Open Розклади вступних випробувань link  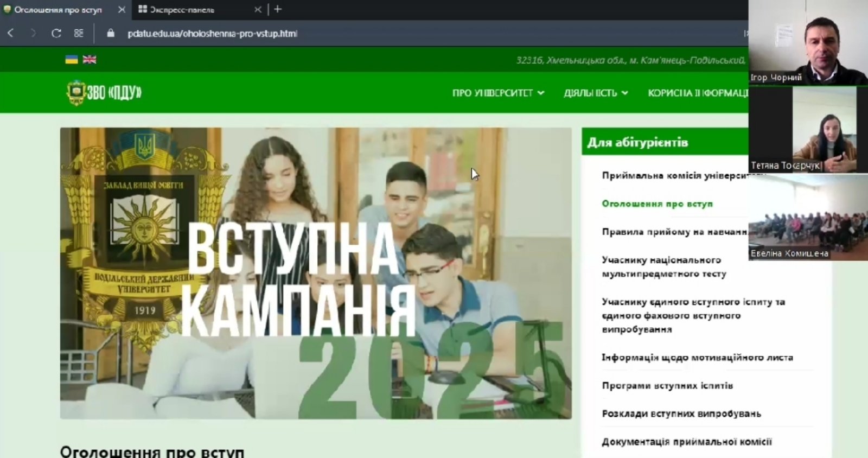[x=681, y=414]
